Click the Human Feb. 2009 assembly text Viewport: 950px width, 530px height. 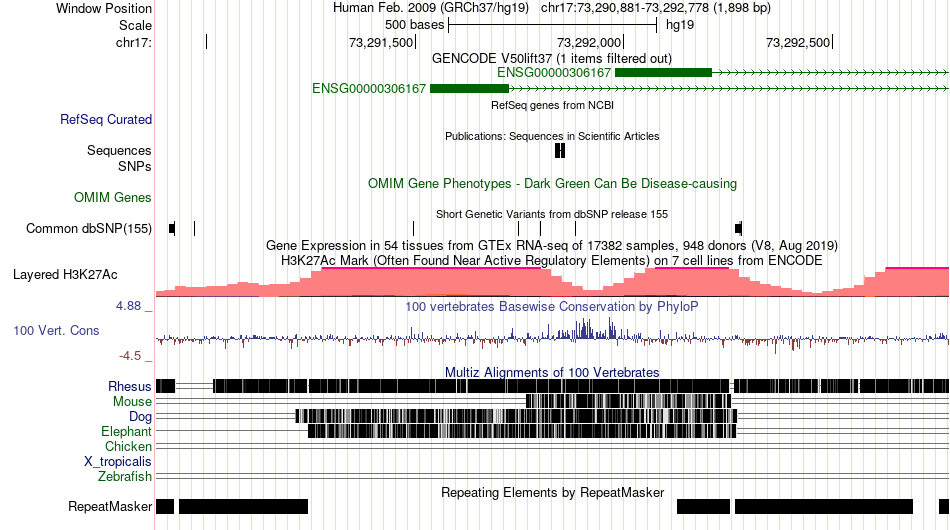431,8
